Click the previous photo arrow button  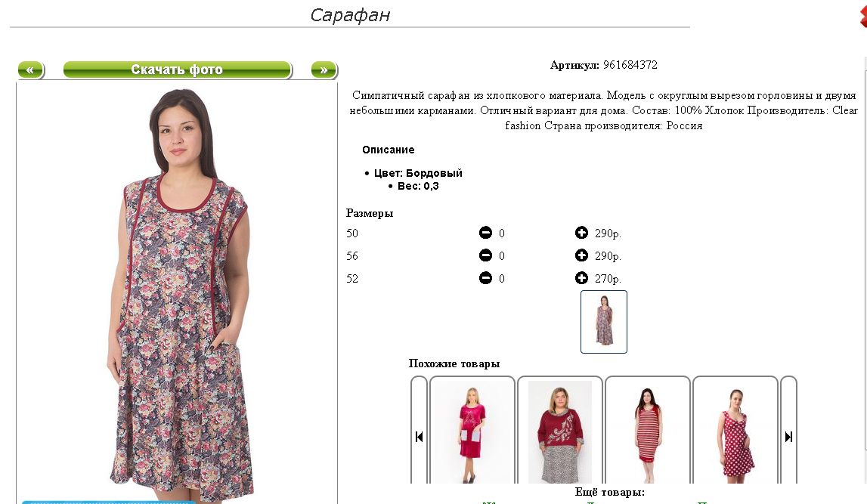click(x=30, y=70)
